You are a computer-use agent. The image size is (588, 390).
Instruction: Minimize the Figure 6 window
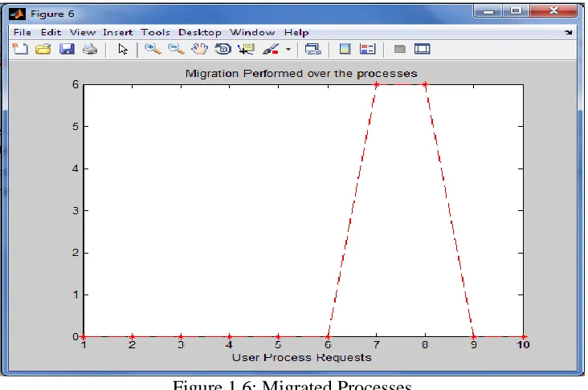[488, 11]
